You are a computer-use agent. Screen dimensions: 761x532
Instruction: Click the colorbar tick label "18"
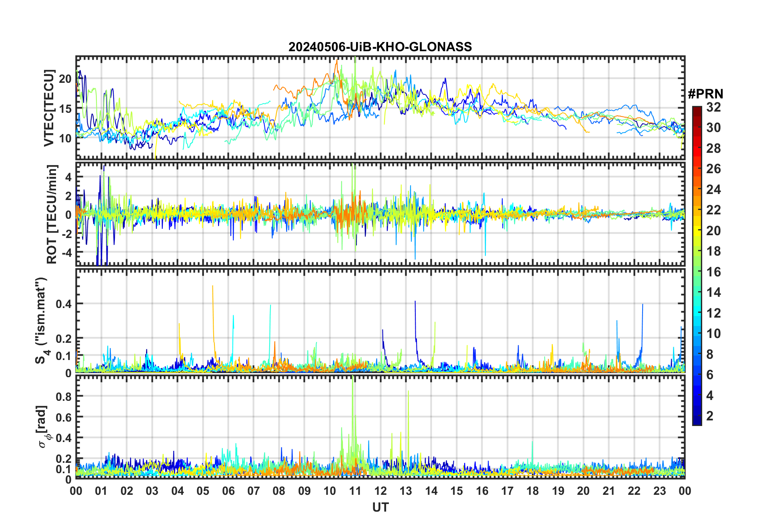pyautogui.click(x=714, y=251)
